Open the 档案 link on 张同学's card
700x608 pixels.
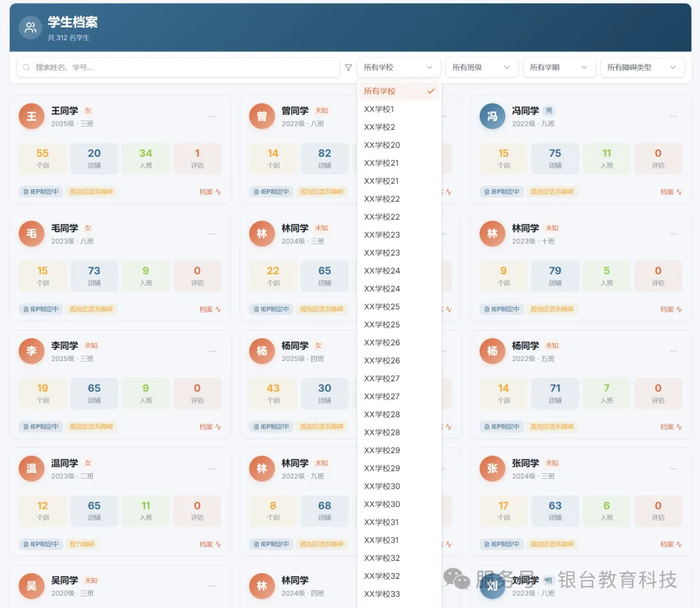tap(671, 544)
